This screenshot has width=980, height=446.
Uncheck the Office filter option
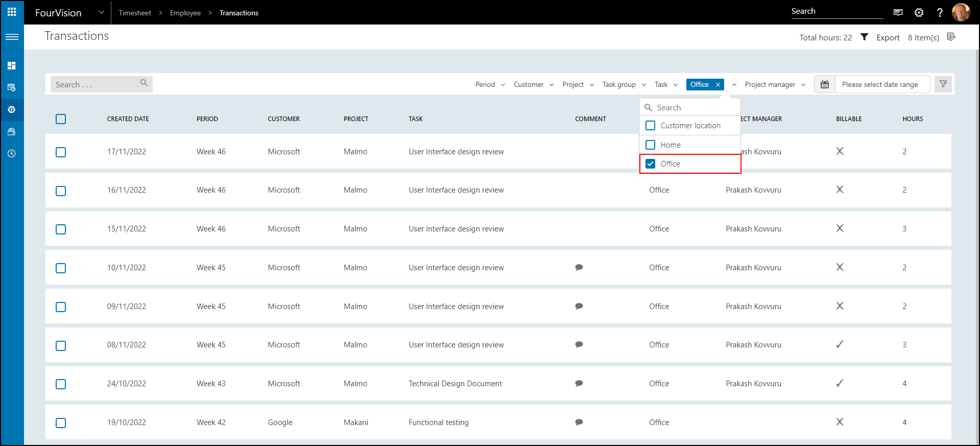coord(651,164)
